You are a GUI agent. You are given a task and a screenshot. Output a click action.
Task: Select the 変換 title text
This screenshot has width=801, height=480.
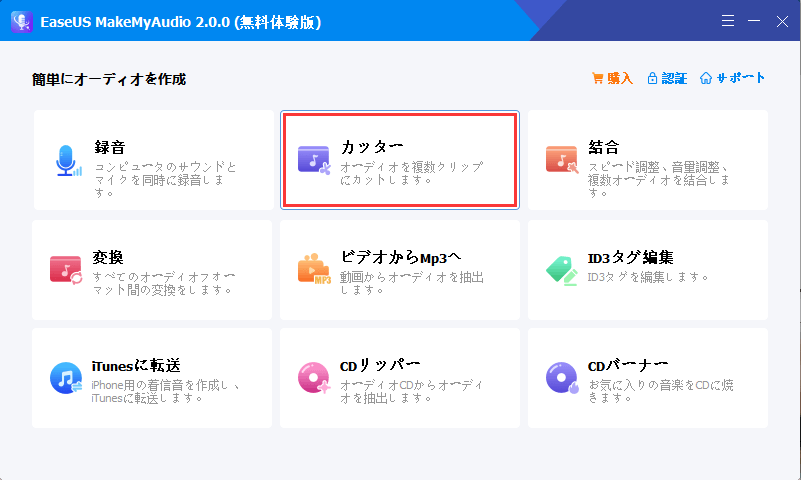[108, 257]
